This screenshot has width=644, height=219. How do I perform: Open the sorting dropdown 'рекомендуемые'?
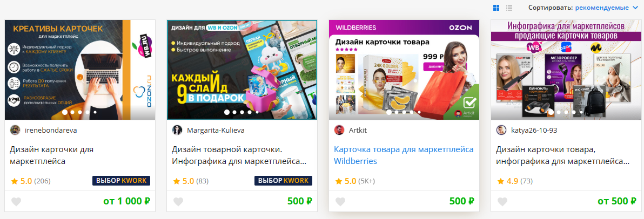pos(602,8)
